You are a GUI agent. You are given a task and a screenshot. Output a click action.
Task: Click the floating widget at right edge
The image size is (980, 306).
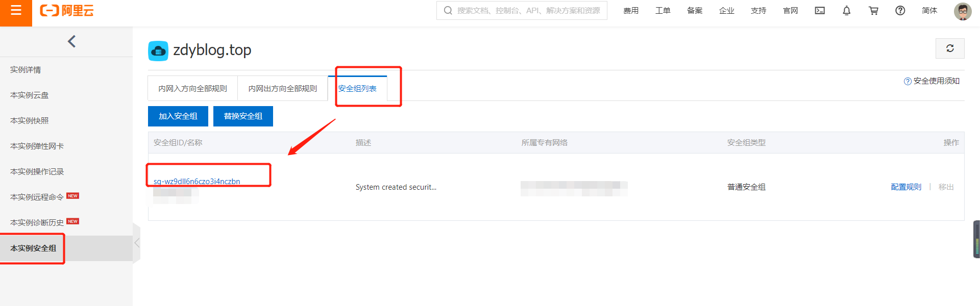tap(976, 239)
